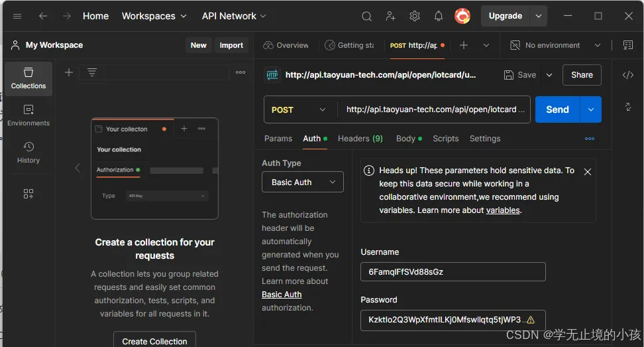
Task: Click the Import button
Action: tap(231, 45)
